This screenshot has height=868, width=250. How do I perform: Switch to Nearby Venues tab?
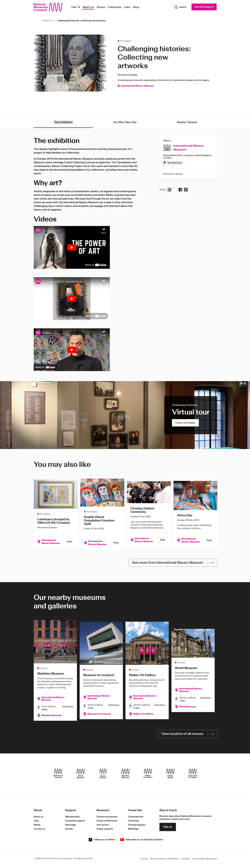tap(187, 122)
